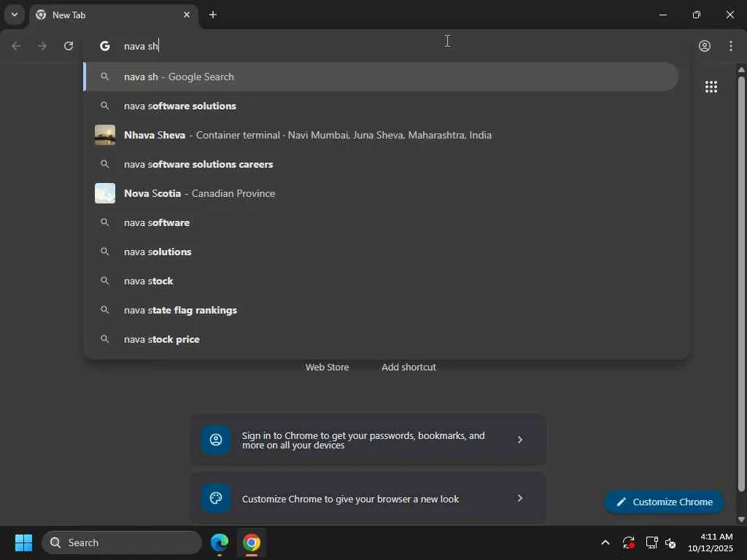The height and width of the screenshot is (560, 747).
Task: Open the Chrome profile avatar icon
Action: 705,46
